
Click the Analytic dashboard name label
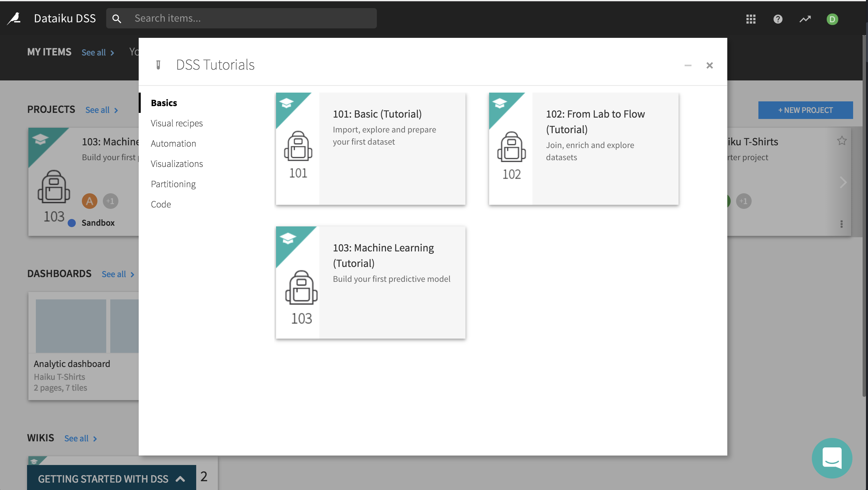(72, 364)
